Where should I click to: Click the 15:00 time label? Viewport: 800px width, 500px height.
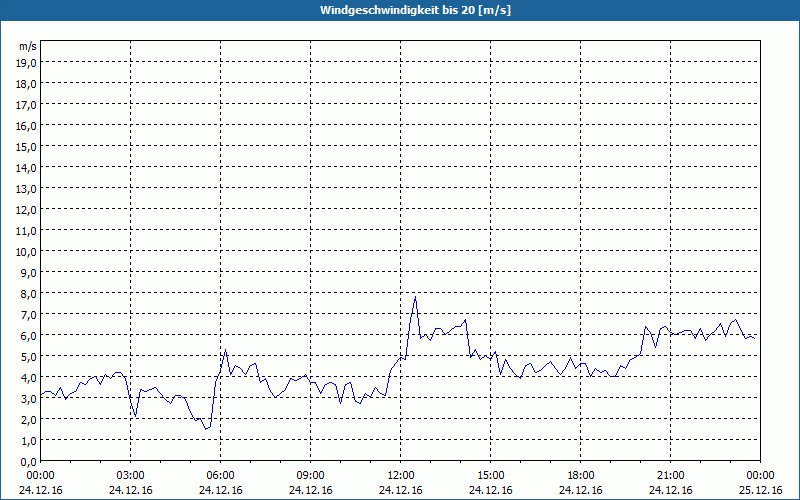[490, 476]
